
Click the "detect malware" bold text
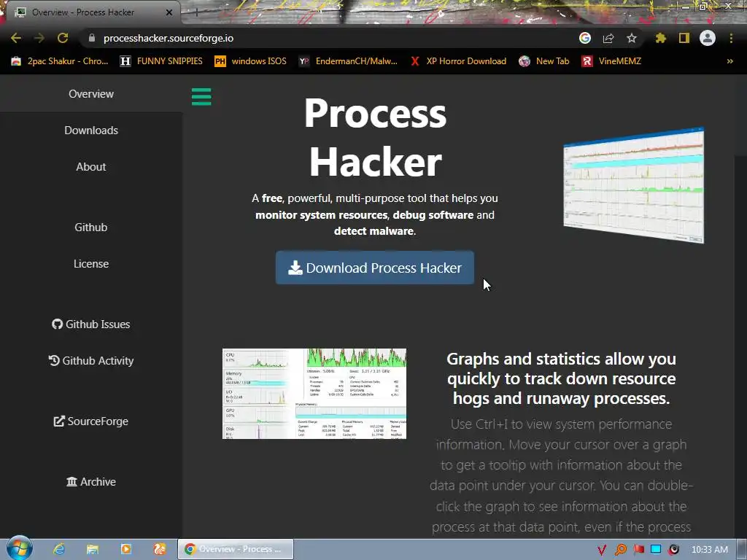(x=374, y=231)
